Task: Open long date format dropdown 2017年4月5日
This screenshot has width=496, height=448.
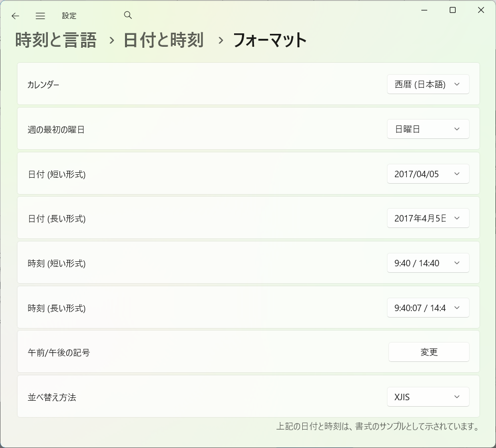Action: click(428, 218)
